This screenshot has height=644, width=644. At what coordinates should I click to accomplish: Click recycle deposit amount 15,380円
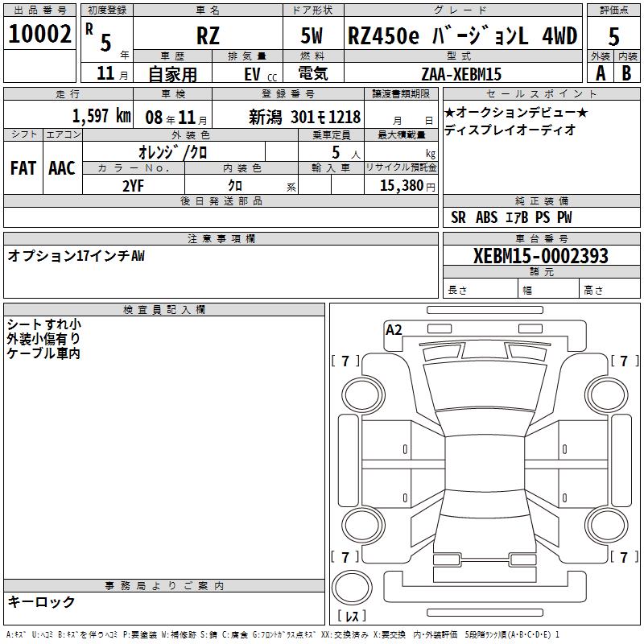(407, 186)
